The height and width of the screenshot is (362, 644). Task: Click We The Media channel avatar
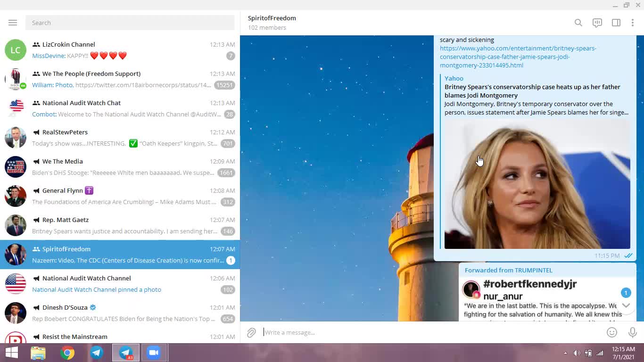coord(16,167)
